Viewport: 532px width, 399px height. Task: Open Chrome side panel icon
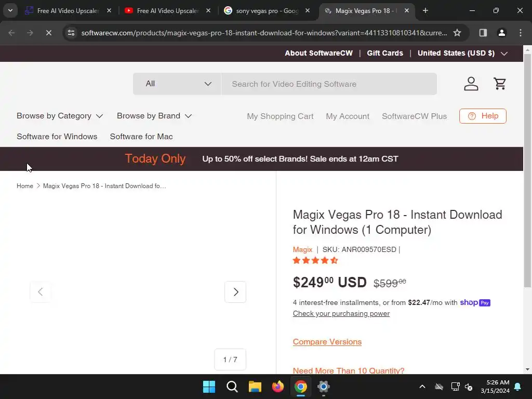click(483, 33)
